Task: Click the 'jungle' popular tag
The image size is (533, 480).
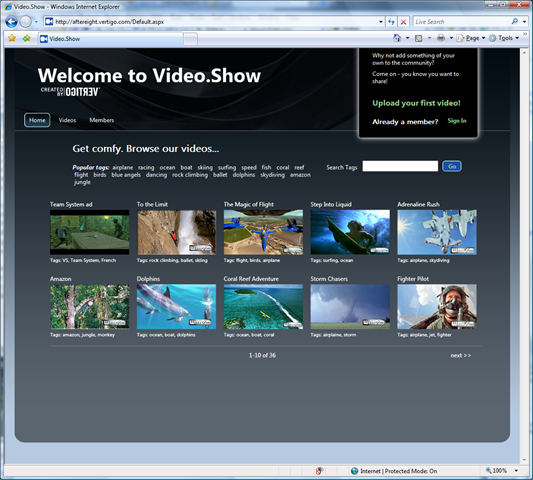Action: (82, 183)
